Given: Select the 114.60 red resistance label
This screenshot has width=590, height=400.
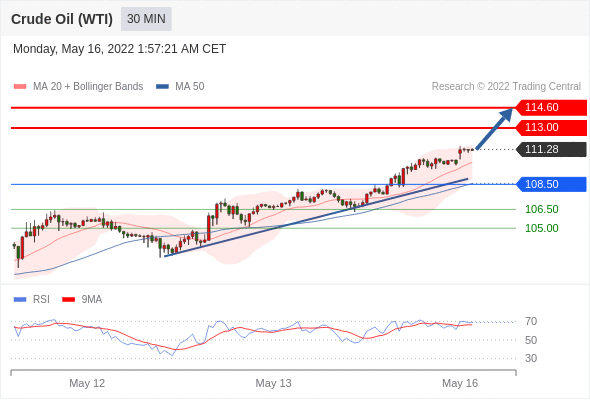Looking at the screenshot, I should coord(551,108).
